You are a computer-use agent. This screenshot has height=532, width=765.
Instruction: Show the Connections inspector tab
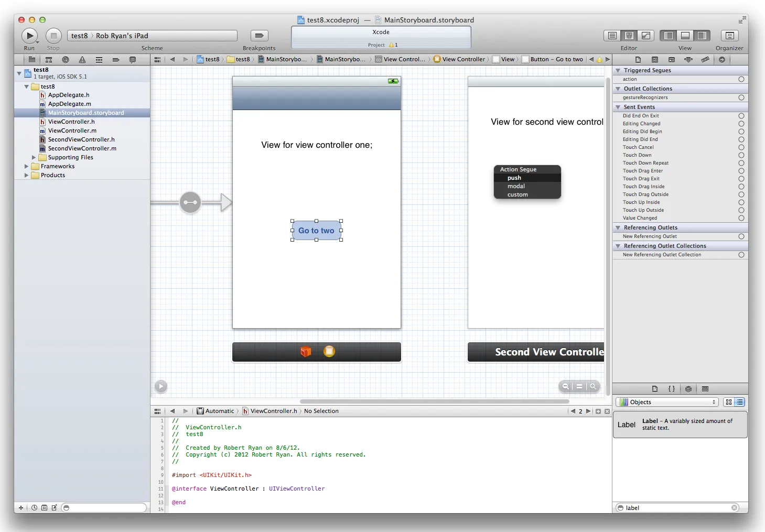coord(722,60)
